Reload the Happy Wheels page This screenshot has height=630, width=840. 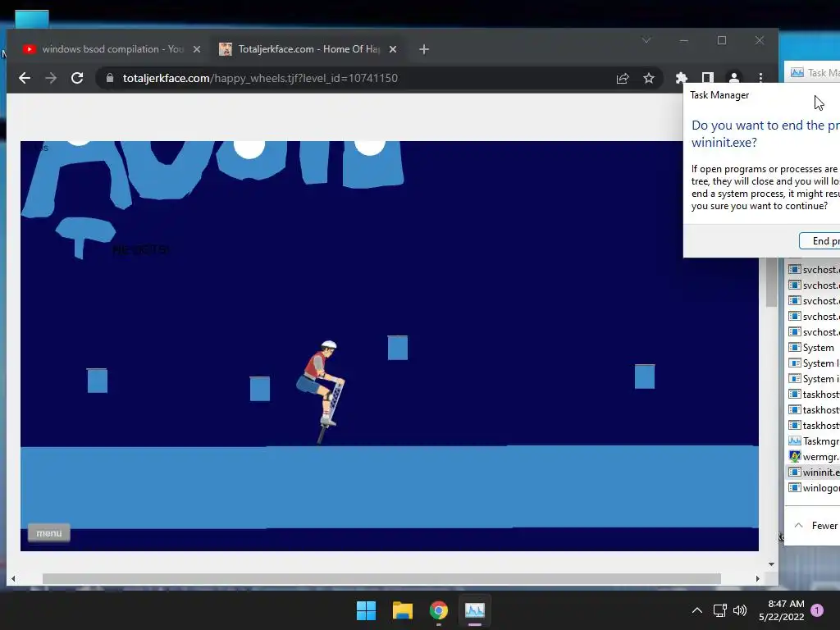(x=77, y=78)
